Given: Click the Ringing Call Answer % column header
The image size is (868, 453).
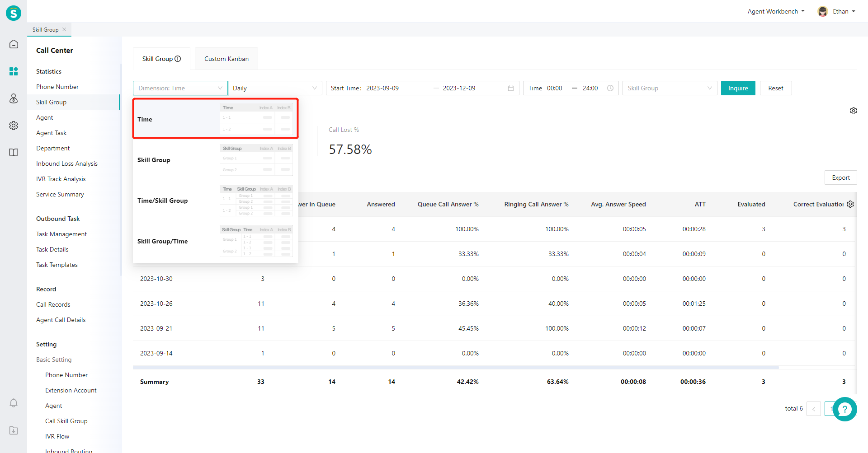Looking at the screenshot, I should click(537, 204).
